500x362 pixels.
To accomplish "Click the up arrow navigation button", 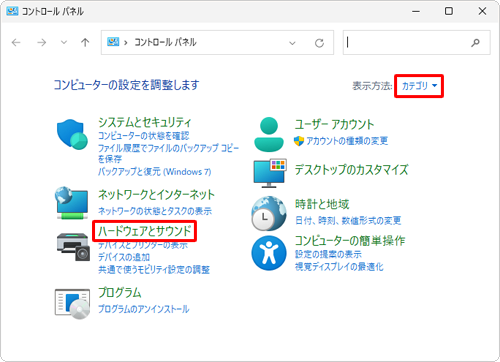I will coord(85,42).
